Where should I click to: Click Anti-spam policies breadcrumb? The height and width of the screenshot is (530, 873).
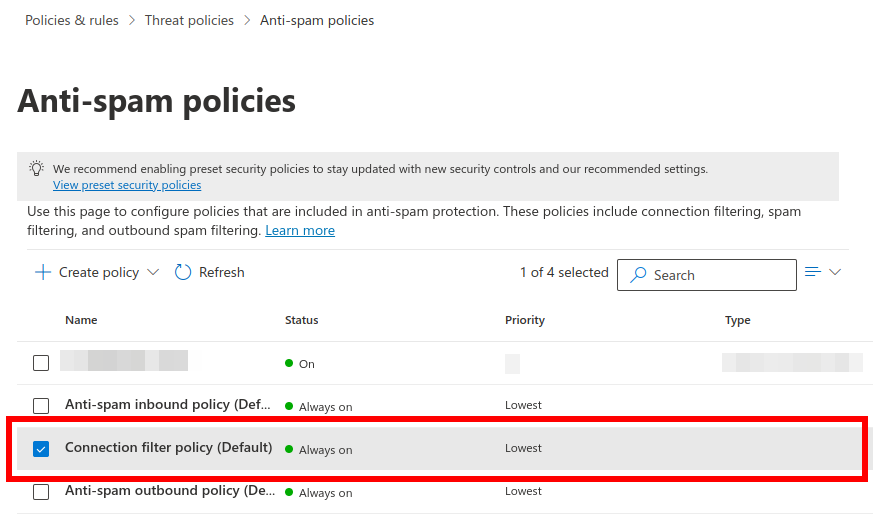[x=317, y=21]
